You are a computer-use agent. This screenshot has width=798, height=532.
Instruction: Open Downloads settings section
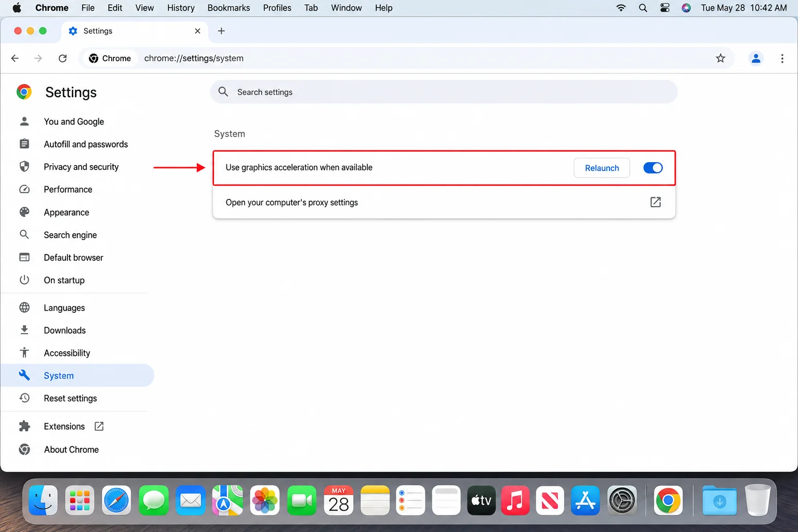pos(64,330)
